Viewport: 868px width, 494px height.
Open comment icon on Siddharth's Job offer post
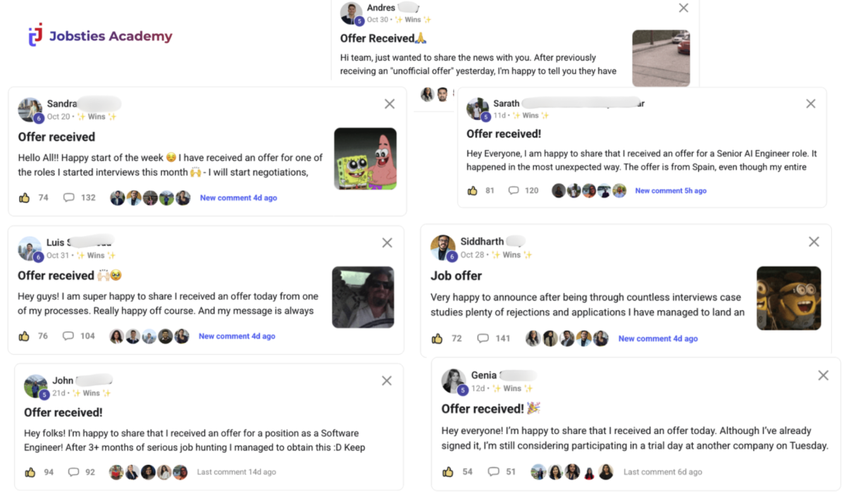click(483, 338)
